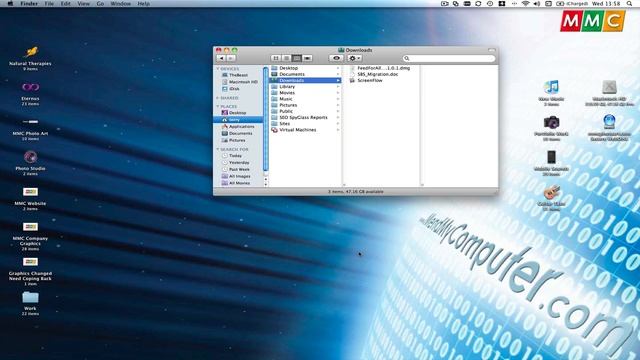Open Applications from the sidebar
Screen dimensions: 640x360
pos(238,127)
